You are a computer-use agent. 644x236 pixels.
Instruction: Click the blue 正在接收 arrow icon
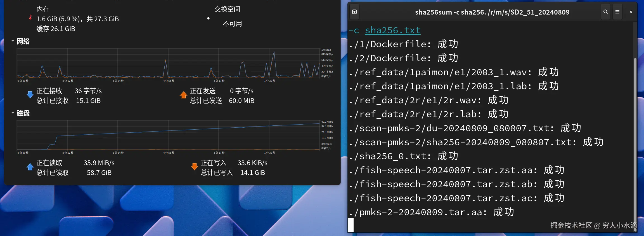coord(30,95)
